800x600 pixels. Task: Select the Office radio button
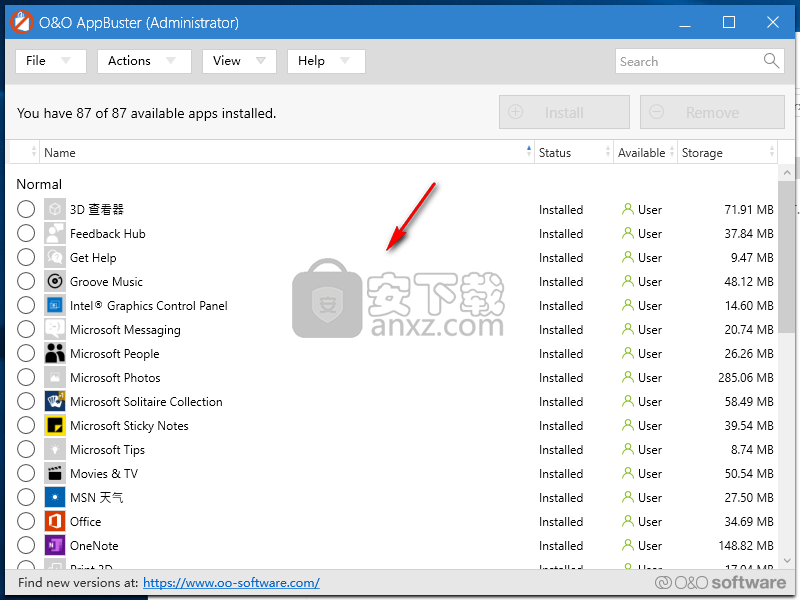point(26,521)
